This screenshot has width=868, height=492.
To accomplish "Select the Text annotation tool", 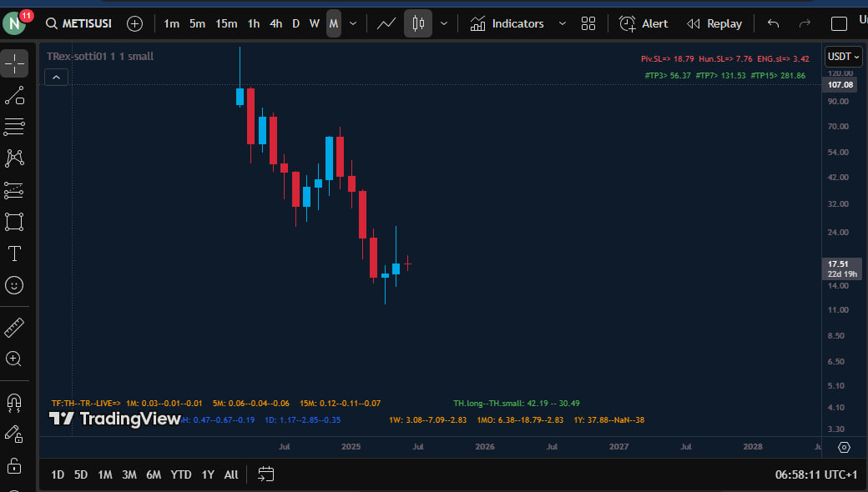I will click(14, 254).
